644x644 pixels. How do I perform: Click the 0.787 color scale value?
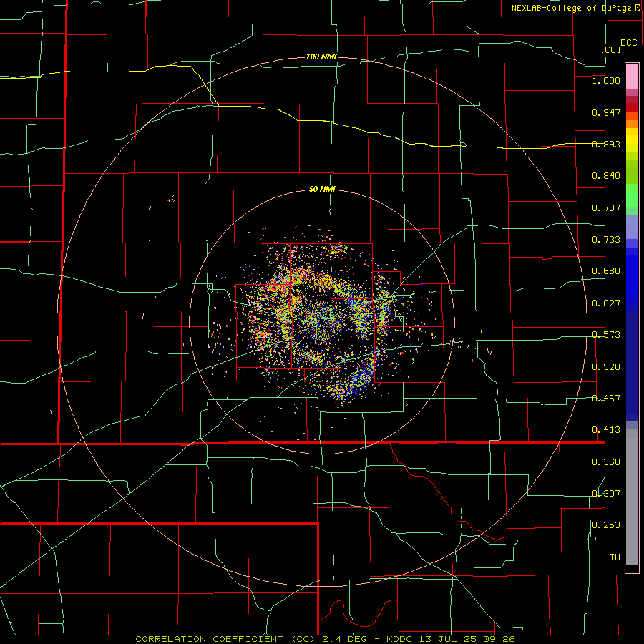(x=606, y=208)
